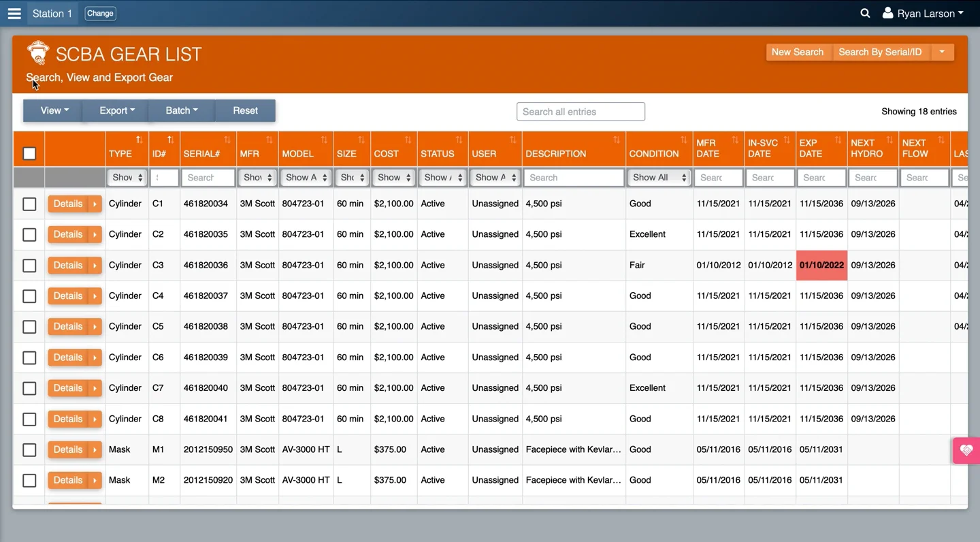Click serial number 461820041
Image resolution: width=980 pixels, height=542 pixels.
pos(206,419)
